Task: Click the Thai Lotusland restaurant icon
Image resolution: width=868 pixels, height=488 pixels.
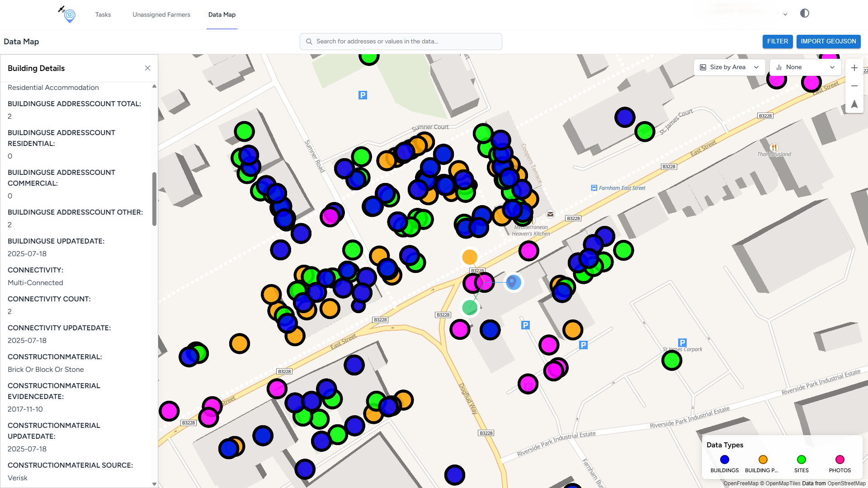Action: pyautogui.click(x=774, y=147)
